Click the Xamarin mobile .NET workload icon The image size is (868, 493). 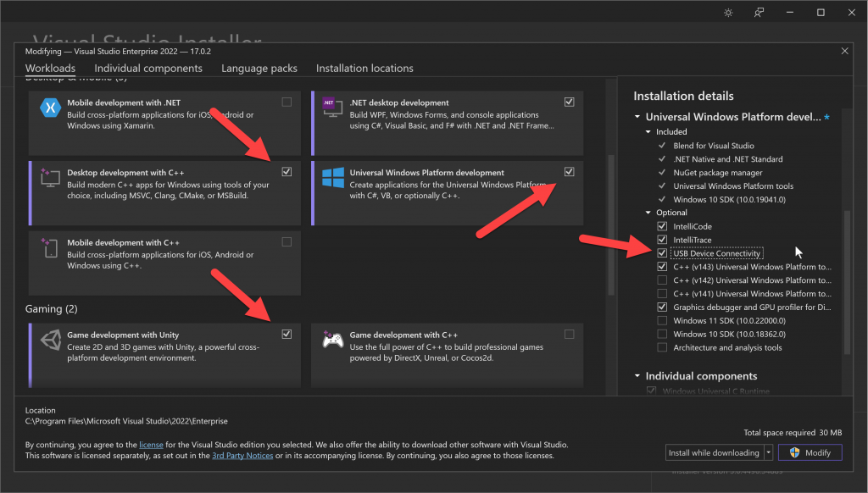[50, 108]
